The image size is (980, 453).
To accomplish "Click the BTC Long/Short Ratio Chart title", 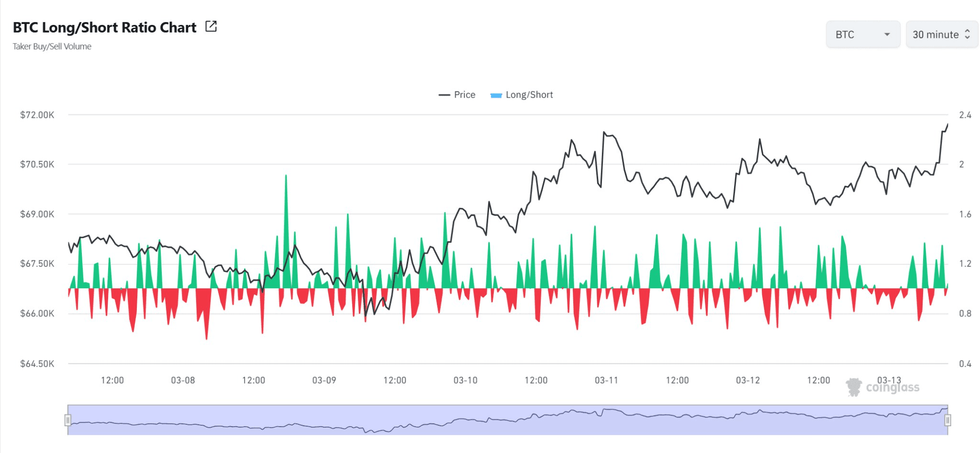I will pyautogui.click(x=104, y=27).
